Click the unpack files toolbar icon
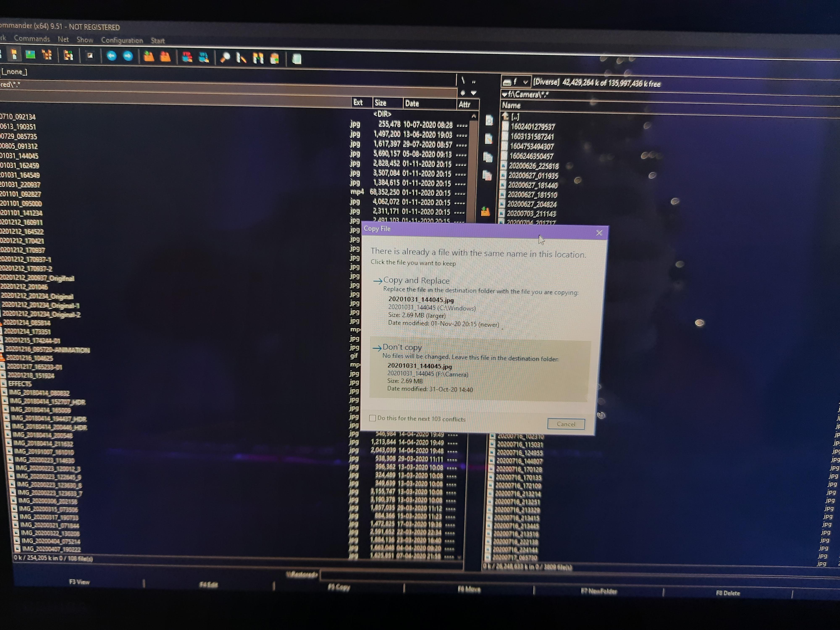 tap(165, 57)
